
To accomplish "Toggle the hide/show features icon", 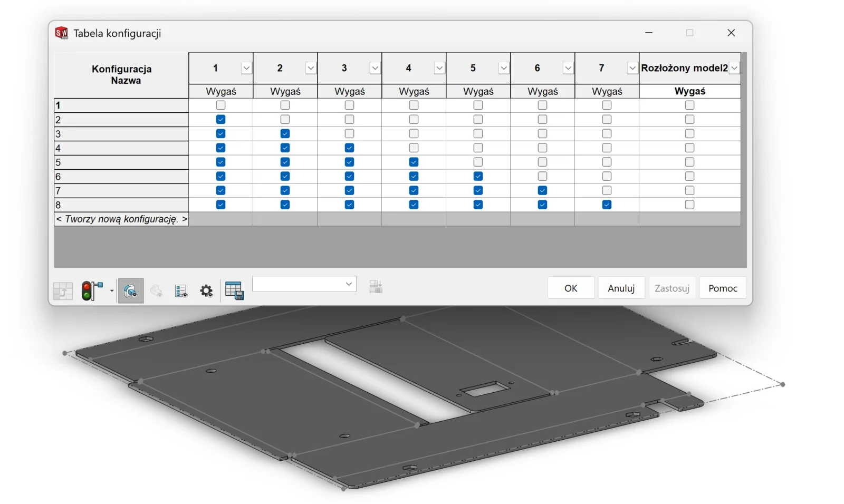I will click(x=131, y=290).
